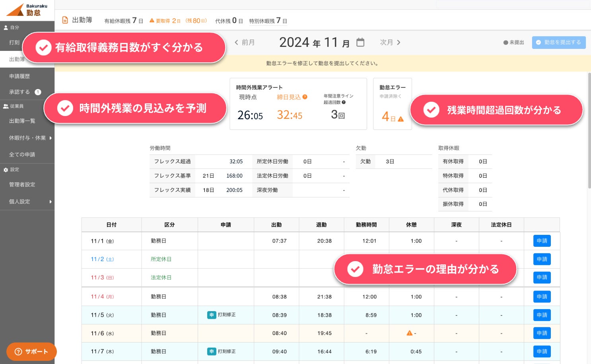The width and height of the screenshot is (591, 364).
Task: Open the orange サポート button
Action: [x=31, y=352]
